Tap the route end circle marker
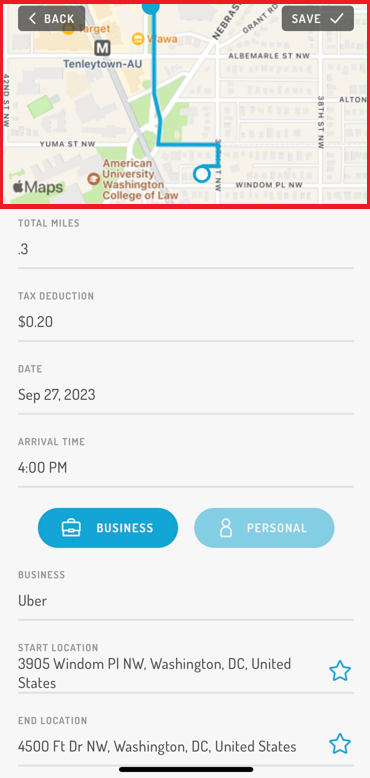The height and width of the screenshot is (778, 370). pos(201,174)
